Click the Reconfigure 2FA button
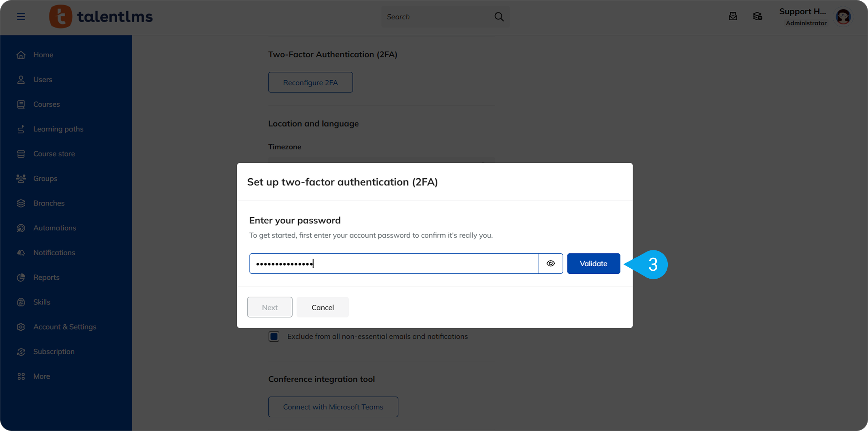The height and width of the screenshot is (431, 868). (x=310, y=83)
